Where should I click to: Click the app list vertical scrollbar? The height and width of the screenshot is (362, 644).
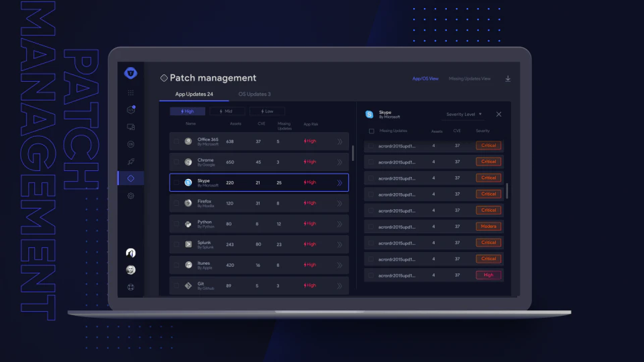click(x=353, y=153)
